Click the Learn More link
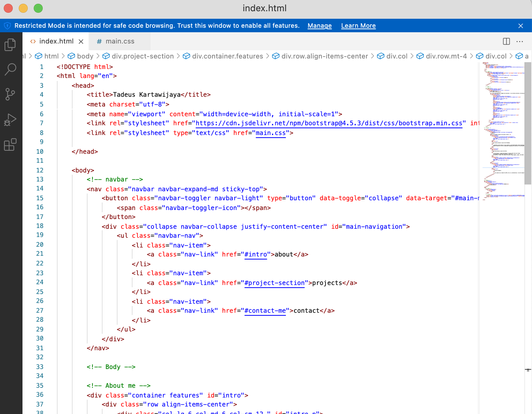The image size is (532, 414). tap(358, 25)
